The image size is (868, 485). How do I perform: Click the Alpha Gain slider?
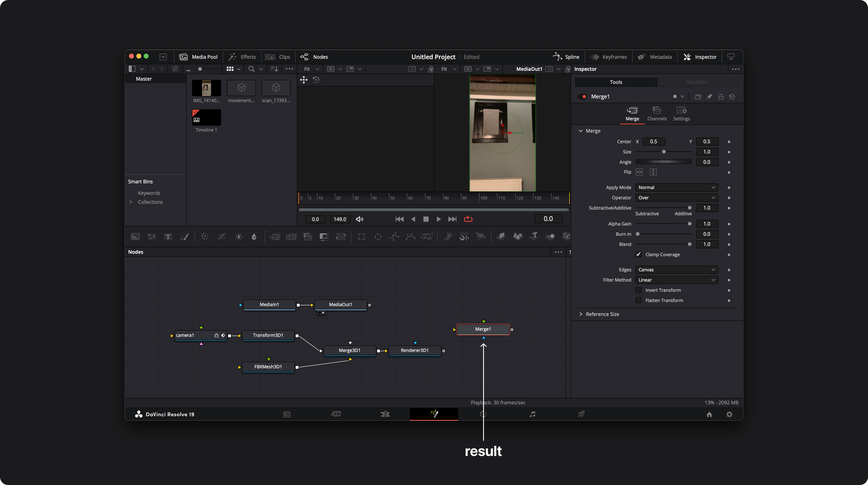coord(663,224)
